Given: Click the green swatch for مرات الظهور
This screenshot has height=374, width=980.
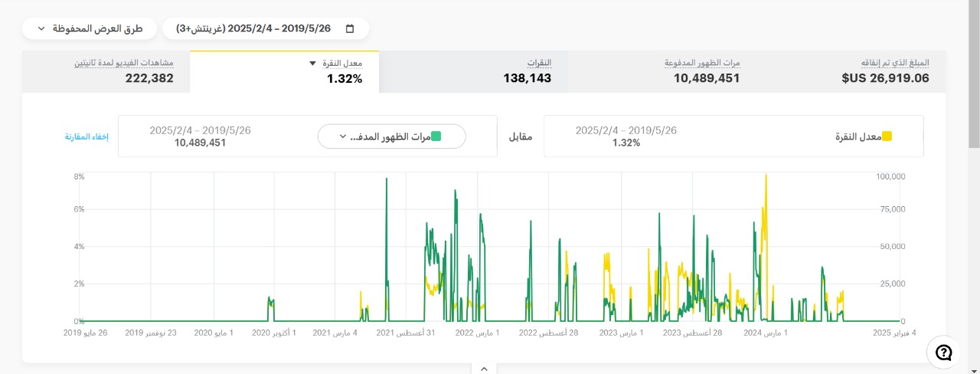Looking at the screenshot, I should pyautogui.click(x=436, y=136).
